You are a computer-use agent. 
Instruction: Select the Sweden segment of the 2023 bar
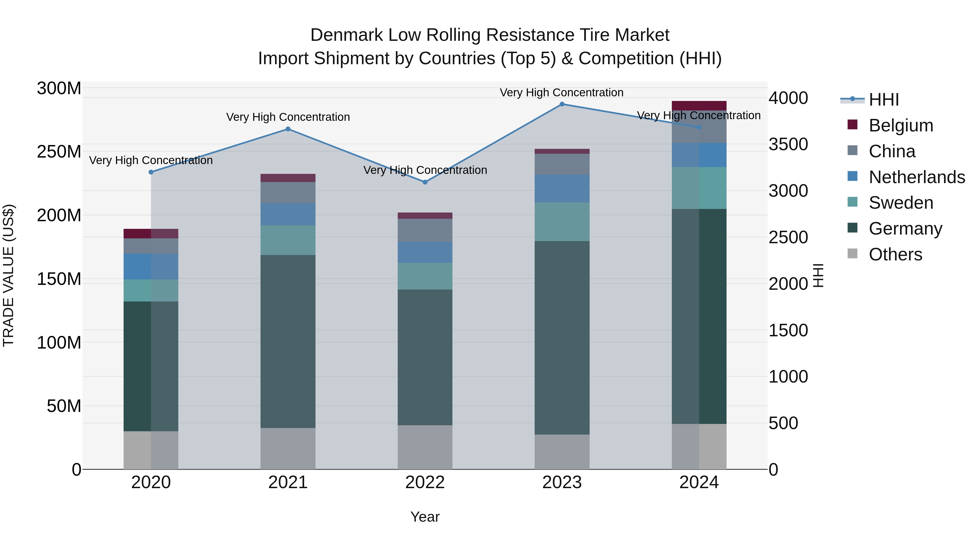pyautogui.click(x=562, y=222)
